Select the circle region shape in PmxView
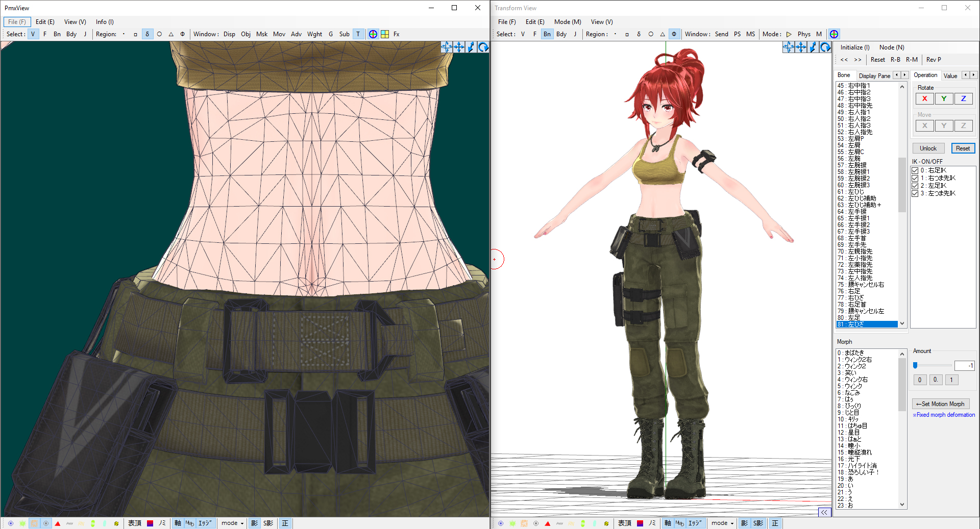Image resolution: width=980 pixels, height=529 pixels. coord(159,34)
